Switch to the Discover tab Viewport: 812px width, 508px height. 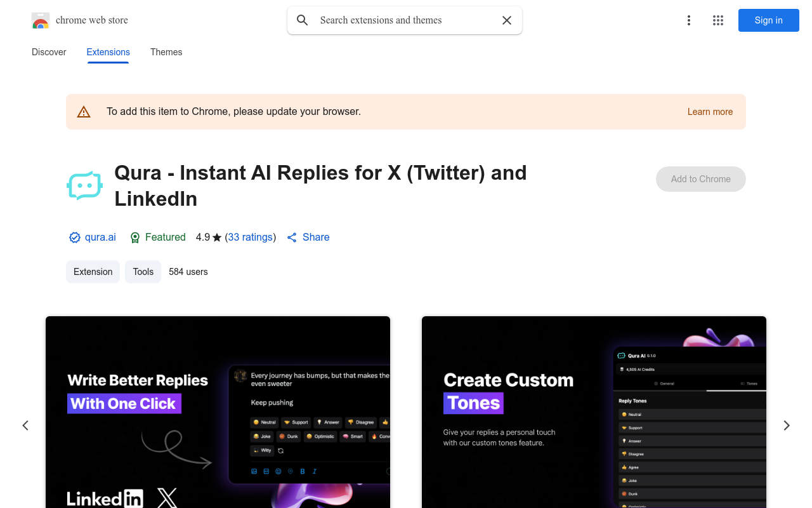(49, 52)
